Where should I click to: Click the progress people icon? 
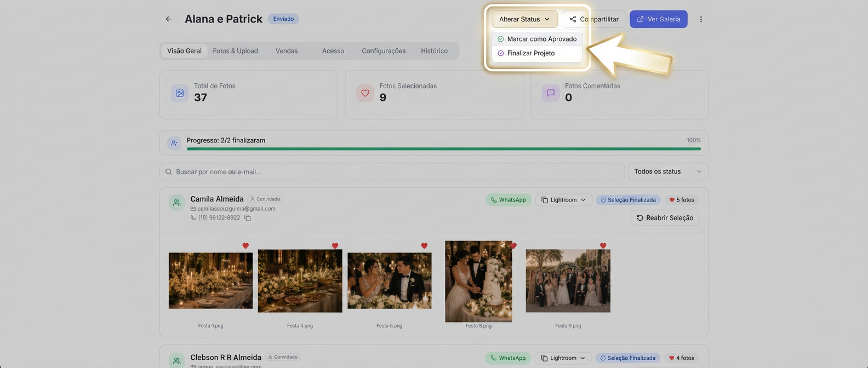coord(174,143)
